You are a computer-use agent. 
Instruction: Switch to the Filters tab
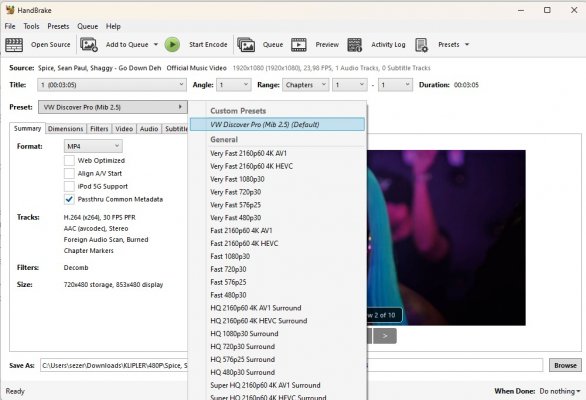point(99,129)
